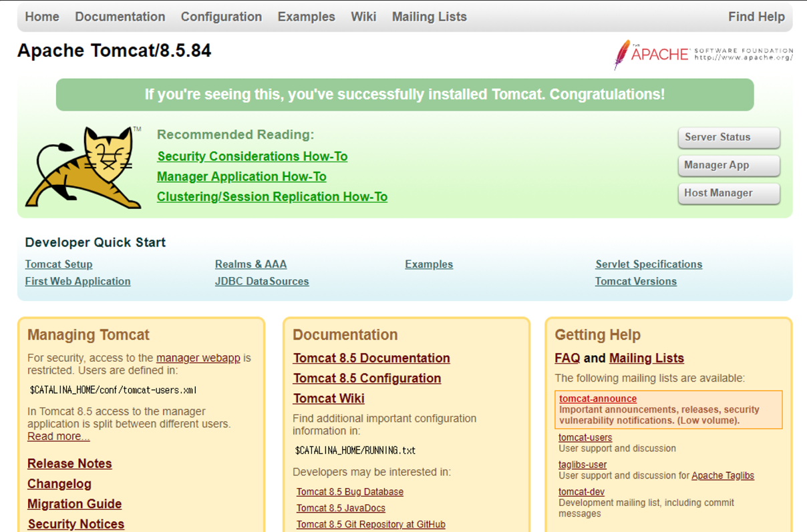
Task: Open Tomcat 8.5 Documentation link
Action: point(371,358)
